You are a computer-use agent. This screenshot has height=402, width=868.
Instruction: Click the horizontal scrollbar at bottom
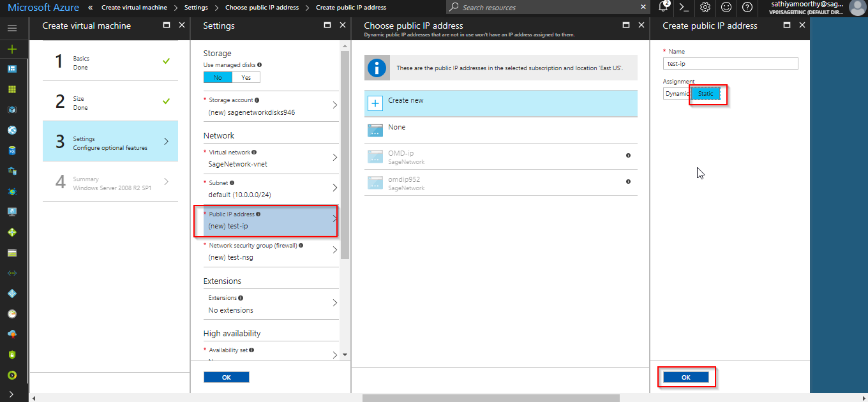pos(490,398)
